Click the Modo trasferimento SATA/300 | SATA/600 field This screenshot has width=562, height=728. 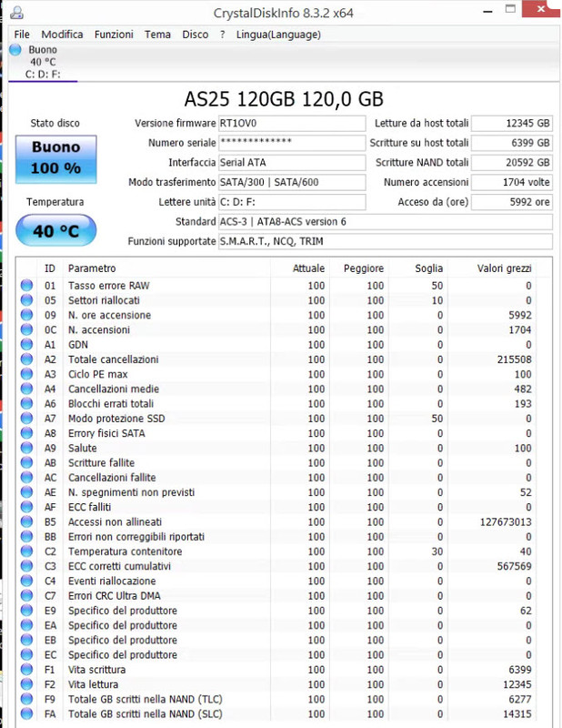pyautogui.click(x=292, y=182)
